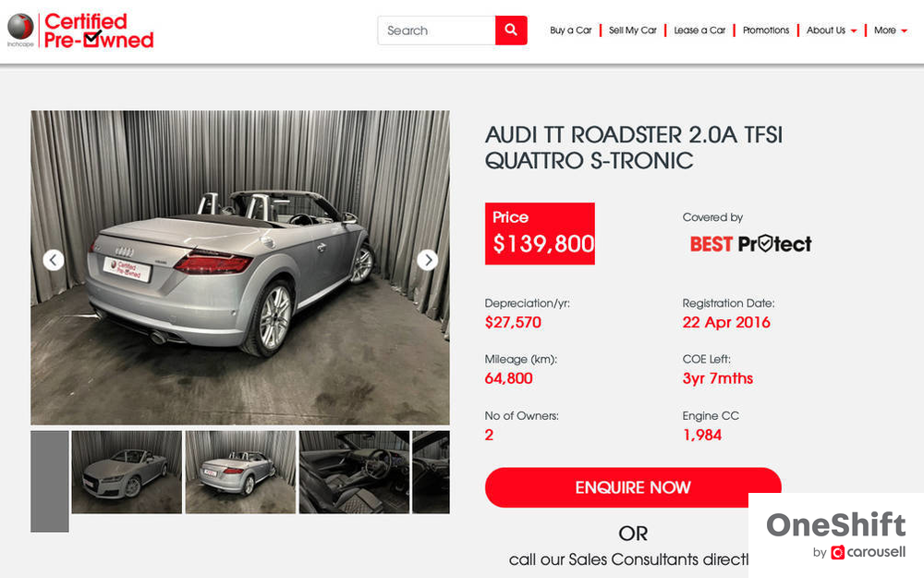
Task: Open the Buy a Car menu
Action: tap(570, 31)
